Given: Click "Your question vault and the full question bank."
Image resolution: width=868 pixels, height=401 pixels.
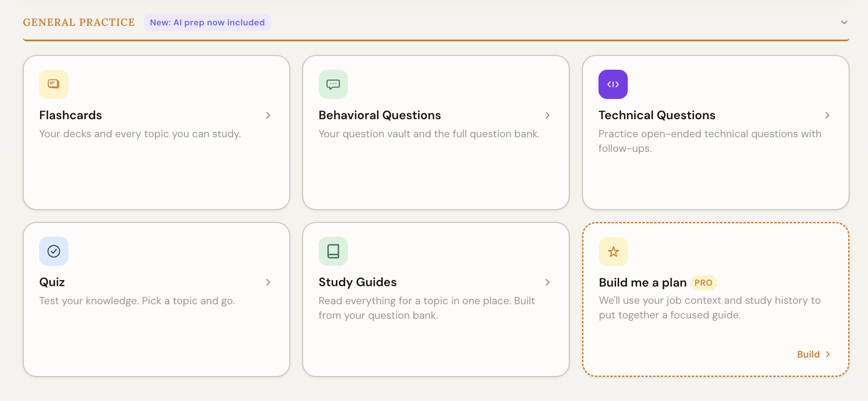Looking at the screenshot, I should [429, 134].
